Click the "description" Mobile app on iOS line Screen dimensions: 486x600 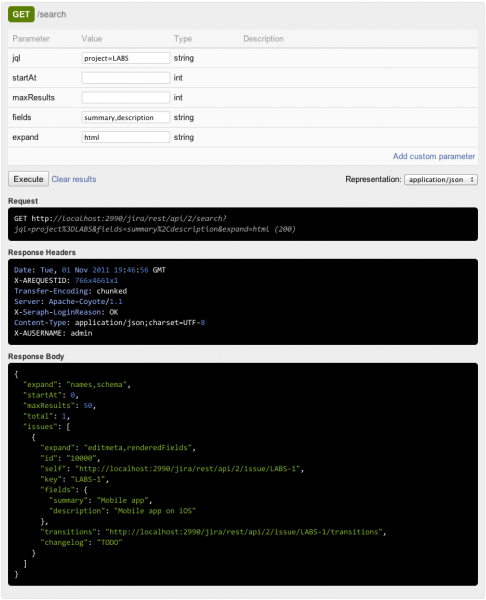tap(122, 511)
